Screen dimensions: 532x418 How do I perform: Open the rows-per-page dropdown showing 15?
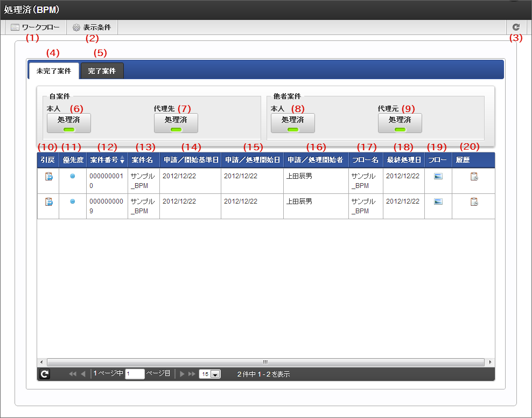[209, 374]
